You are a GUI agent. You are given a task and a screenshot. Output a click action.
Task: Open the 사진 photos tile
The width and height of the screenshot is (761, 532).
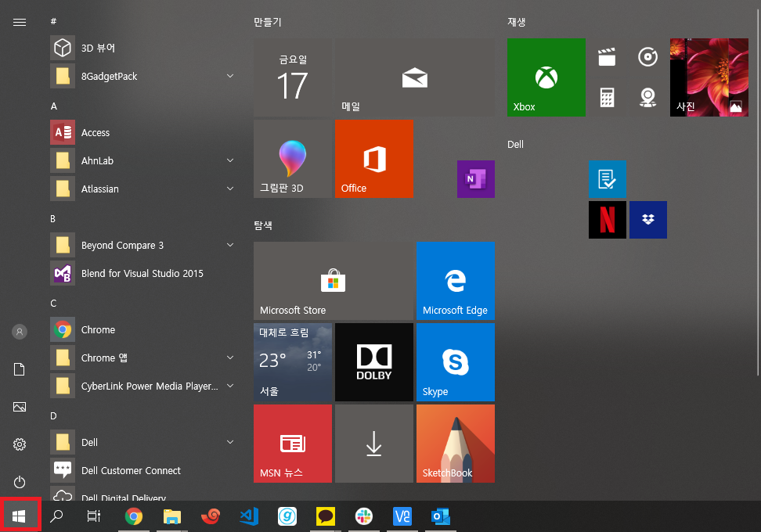click(709, 77)
